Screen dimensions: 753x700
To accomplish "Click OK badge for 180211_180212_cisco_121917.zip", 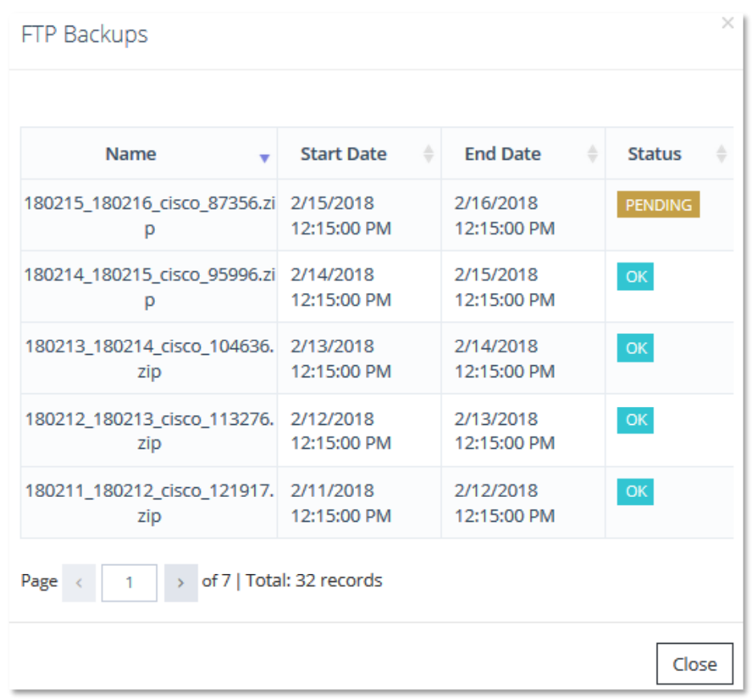I will 635,491.
